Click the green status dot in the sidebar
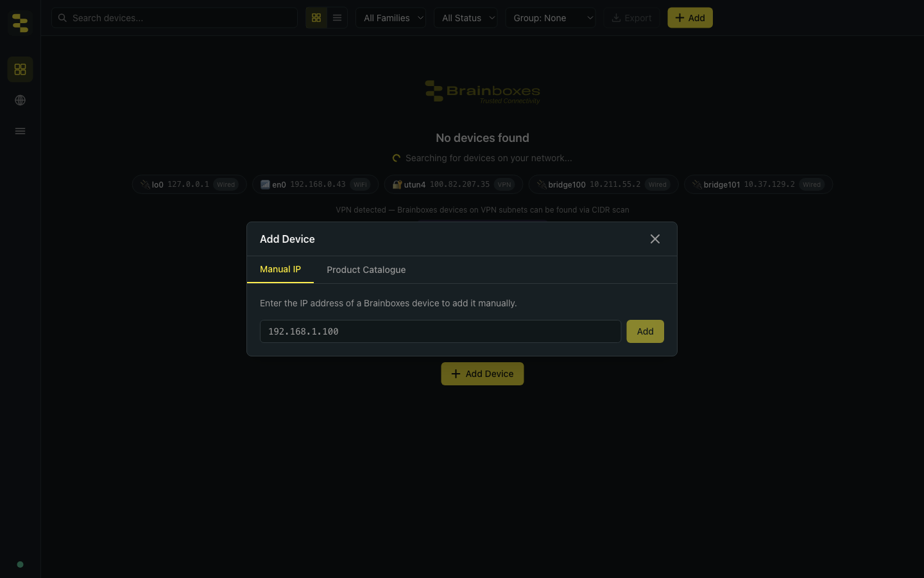Screen dimensions: 924x578 [x=21, y=565]
